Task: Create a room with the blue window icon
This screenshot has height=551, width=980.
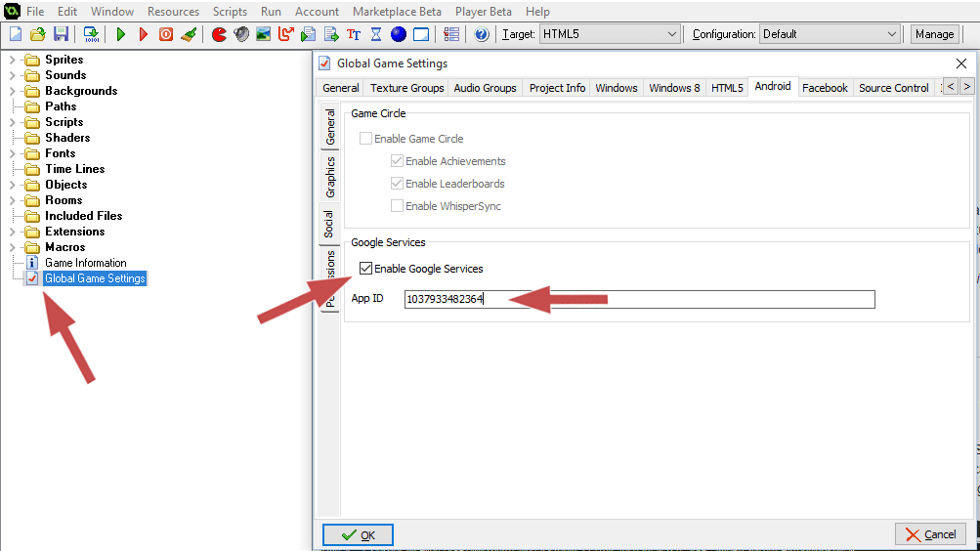Action: [x=421, y=34]
